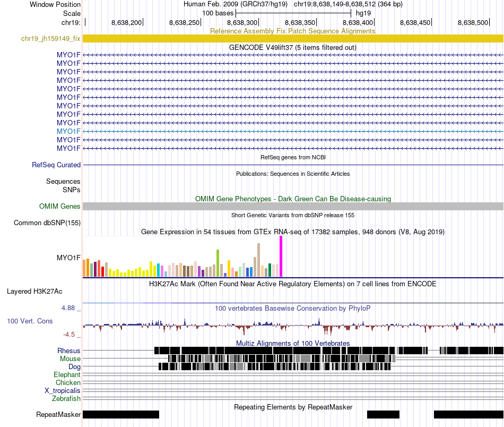
Task: Click the 'Sequences' track label
Action: coord(63,182)
